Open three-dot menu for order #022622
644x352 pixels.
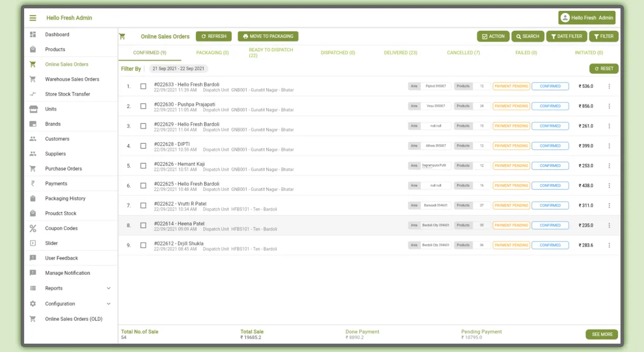(609, 206)
